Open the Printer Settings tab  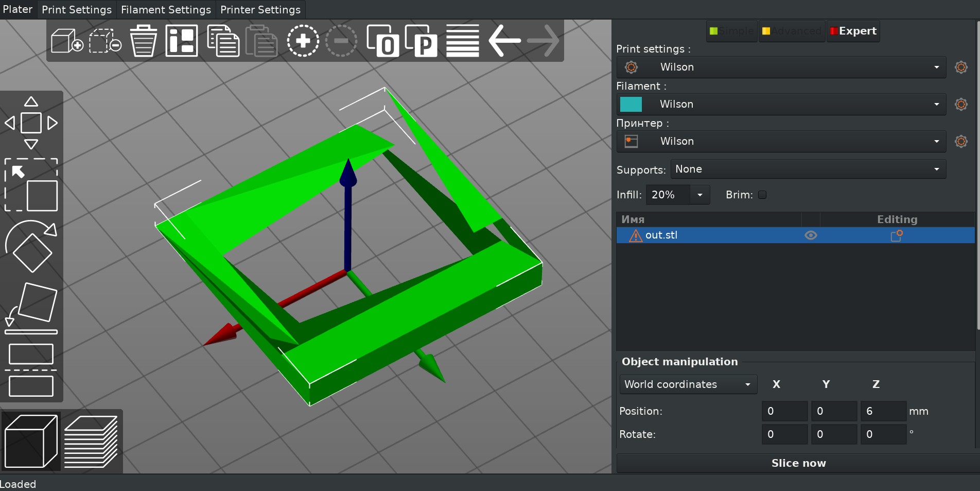pyautogui.click(x=260, y=9)
